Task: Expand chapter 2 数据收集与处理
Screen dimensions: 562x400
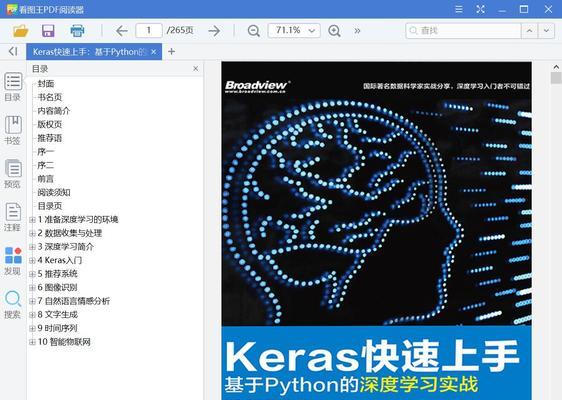Action: pyautogui.click(x=32, y=233)
